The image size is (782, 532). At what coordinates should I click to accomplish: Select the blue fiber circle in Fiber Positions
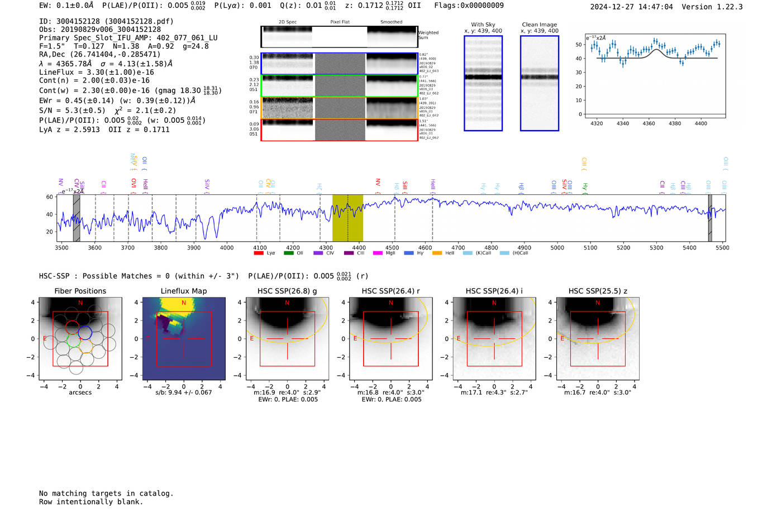coord(85,333)
